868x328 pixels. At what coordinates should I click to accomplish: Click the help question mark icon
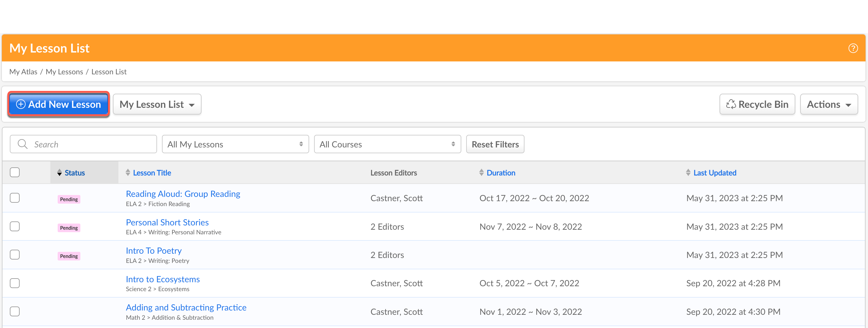(x=853, y=48)
